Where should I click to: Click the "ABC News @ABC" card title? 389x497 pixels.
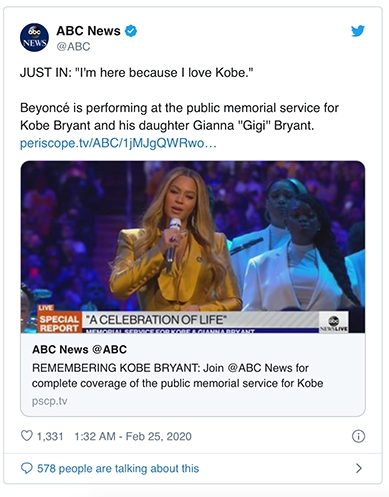(x=80, y=349)
